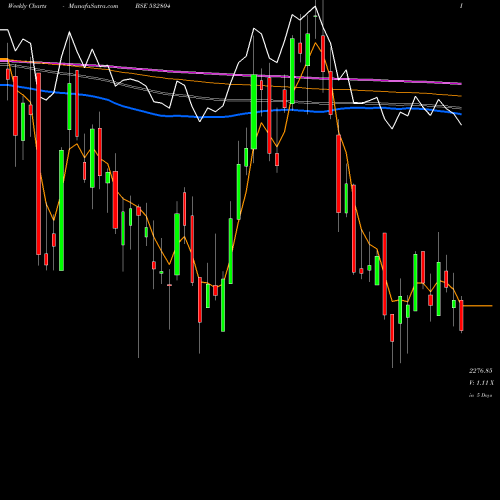The width and height of the screenshot is (500, 500).
Task: Click the last red candlestick on the right
Action: [461, 315]
